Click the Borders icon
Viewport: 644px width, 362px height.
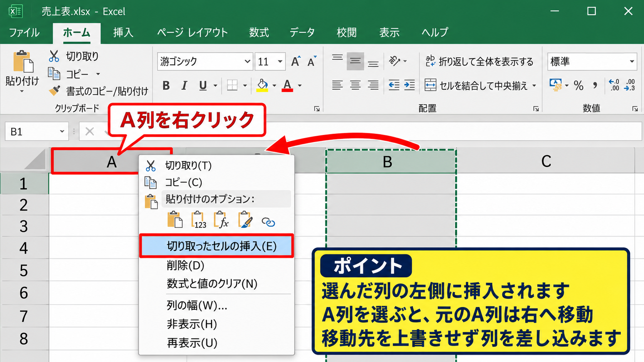click(x=232, y=85)
